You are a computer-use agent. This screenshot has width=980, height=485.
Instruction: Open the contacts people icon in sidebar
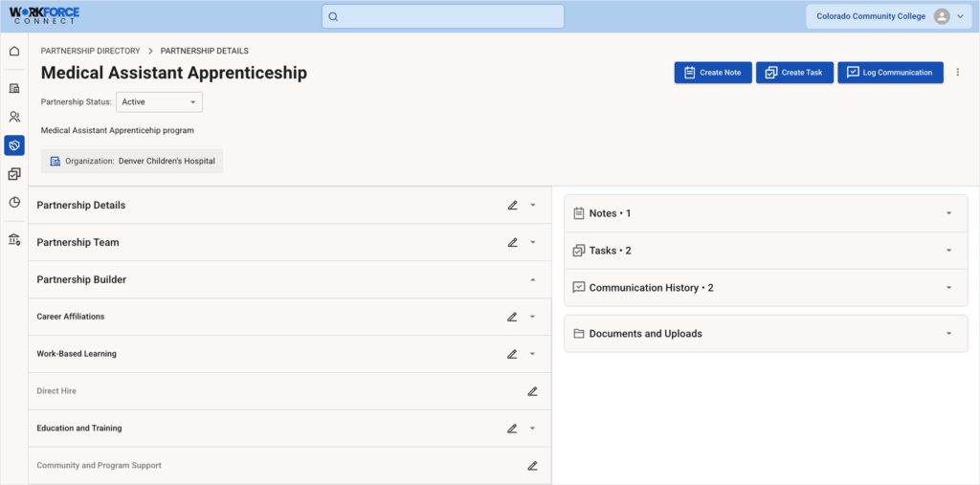click(14, 118)
